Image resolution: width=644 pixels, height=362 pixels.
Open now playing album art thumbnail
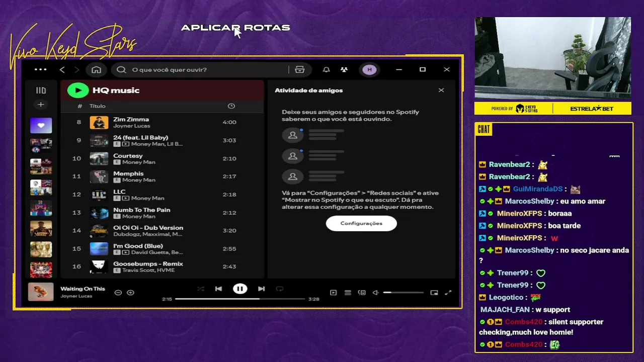(41, 292)
